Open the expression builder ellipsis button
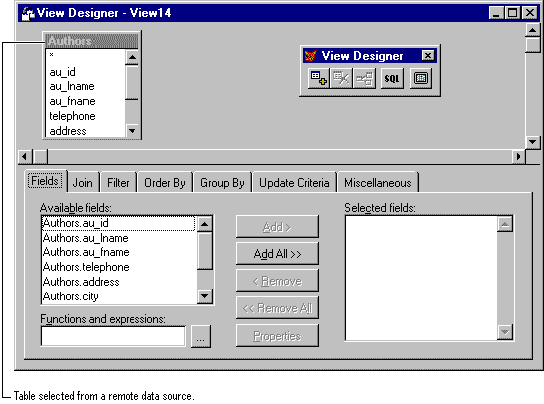This screenshot has height=404, width=544. pyautogui.click(x=201, y=336)
